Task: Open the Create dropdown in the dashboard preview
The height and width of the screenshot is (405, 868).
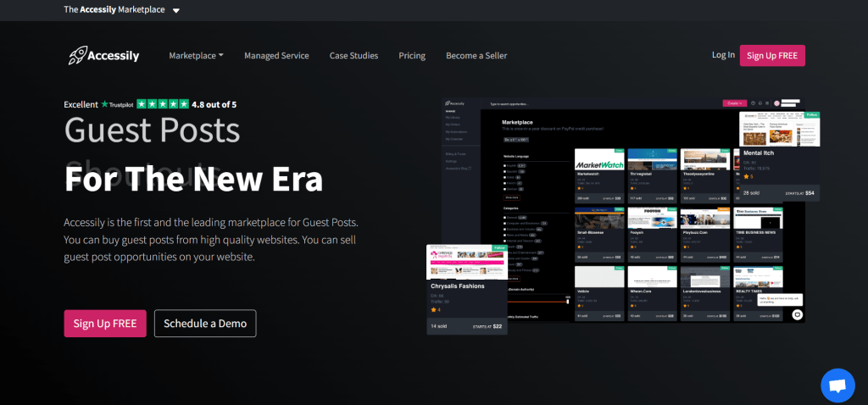Action: click(735, 103)
